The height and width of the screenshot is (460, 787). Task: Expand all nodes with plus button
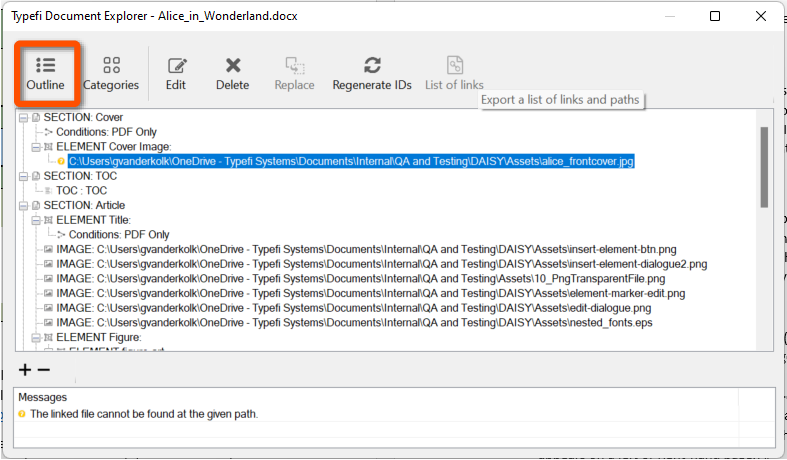(x=25, y=370)
